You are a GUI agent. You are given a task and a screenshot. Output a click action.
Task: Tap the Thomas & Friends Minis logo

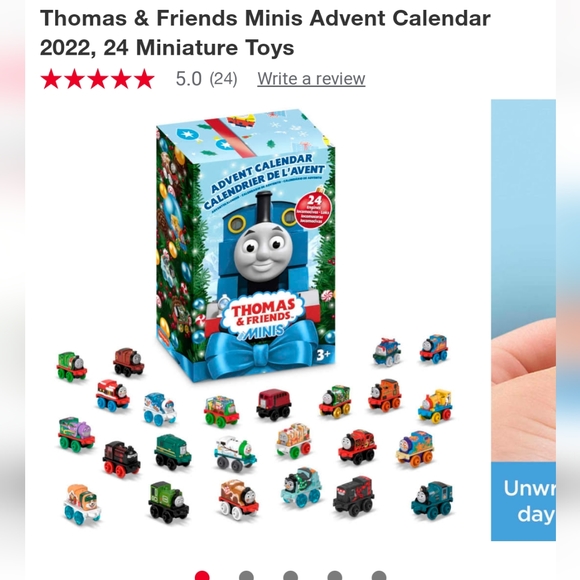point(263,316)
